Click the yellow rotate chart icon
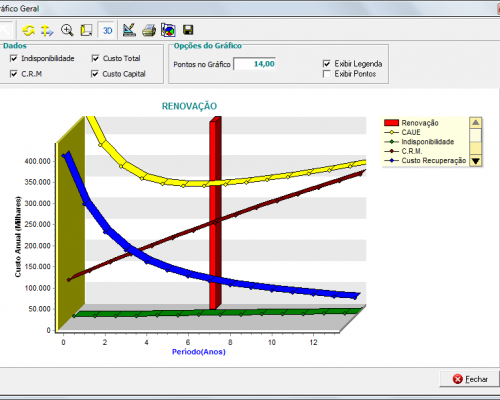 tap(29, 30)
